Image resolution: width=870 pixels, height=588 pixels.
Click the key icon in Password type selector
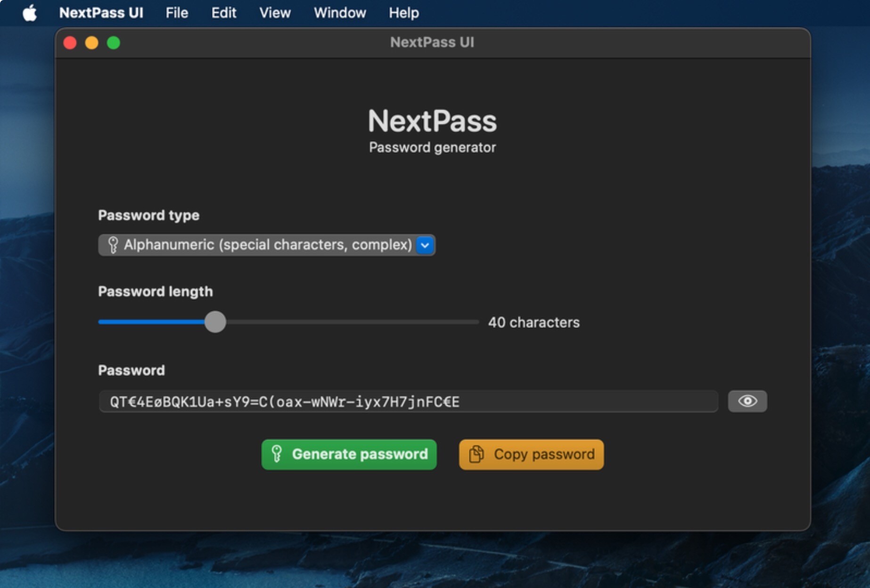click(x=113, y=245)
